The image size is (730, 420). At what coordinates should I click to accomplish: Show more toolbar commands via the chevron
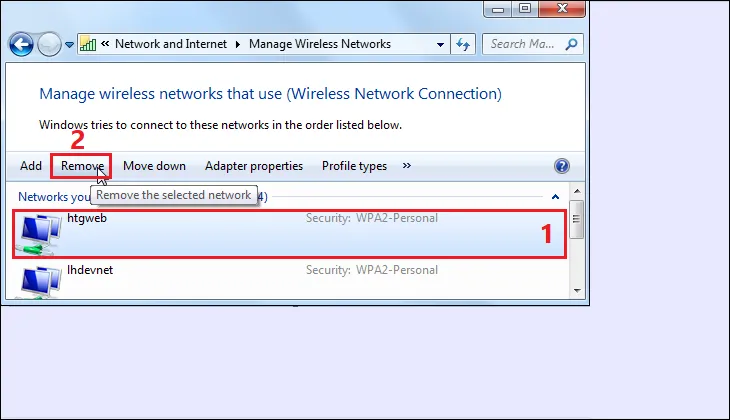coord(407,166)
